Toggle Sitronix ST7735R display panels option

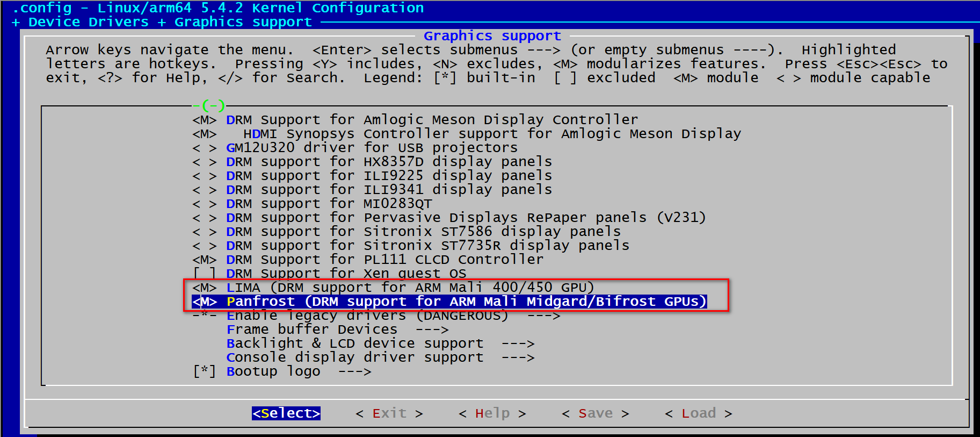click(205, 246)
